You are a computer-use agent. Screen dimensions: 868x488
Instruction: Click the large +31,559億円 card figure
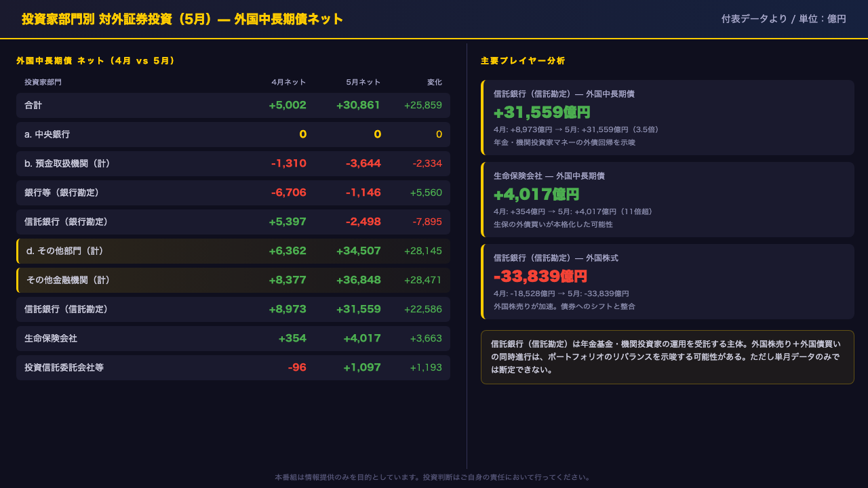pos(542,113)
